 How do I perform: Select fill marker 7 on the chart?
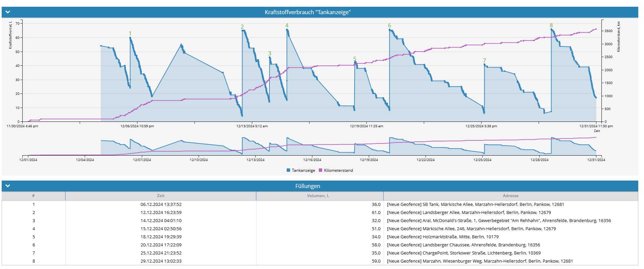484,60
